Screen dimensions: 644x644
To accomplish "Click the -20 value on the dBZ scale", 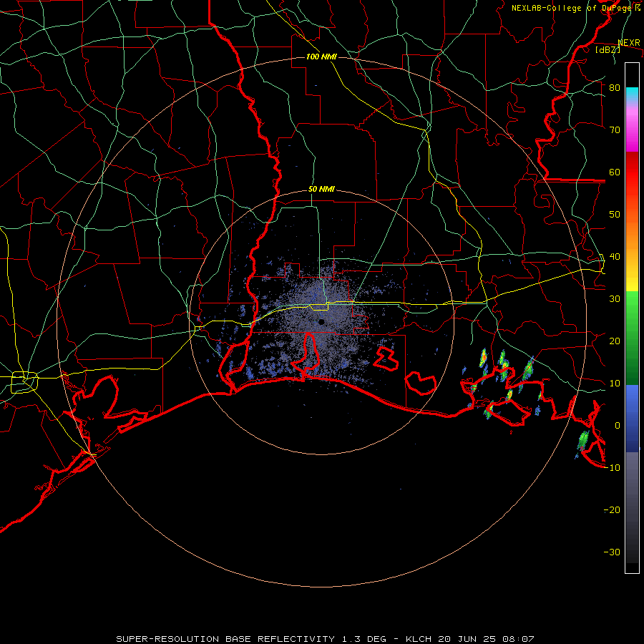I will [x=612, y=510].
